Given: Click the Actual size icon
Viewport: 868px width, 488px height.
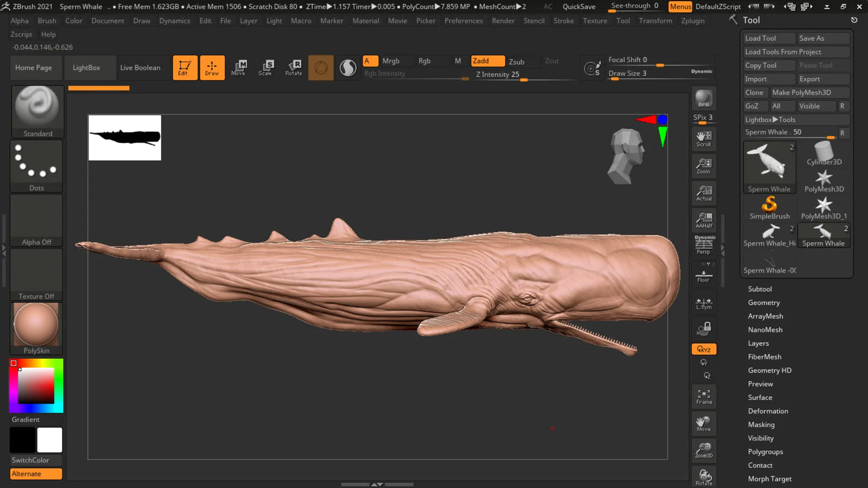Looking at the screenshot, I should point(703,193).
